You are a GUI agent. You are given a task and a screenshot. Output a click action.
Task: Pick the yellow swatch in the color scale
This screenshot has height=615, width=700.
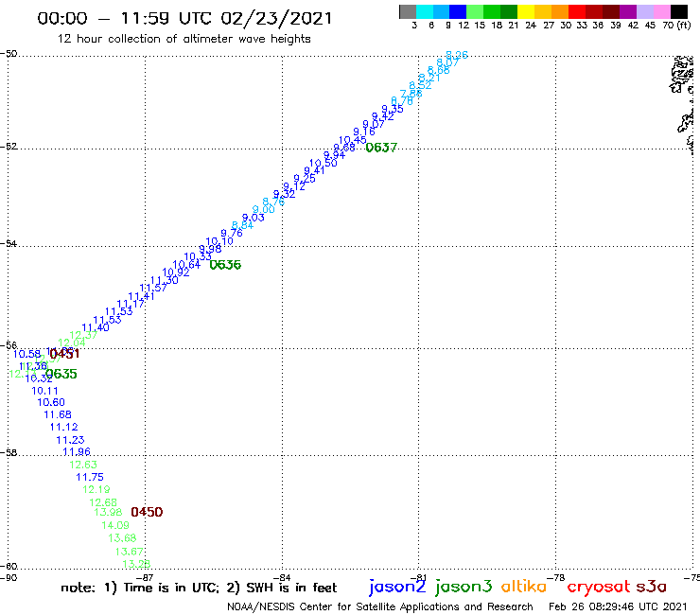click(x=526, y=11)
